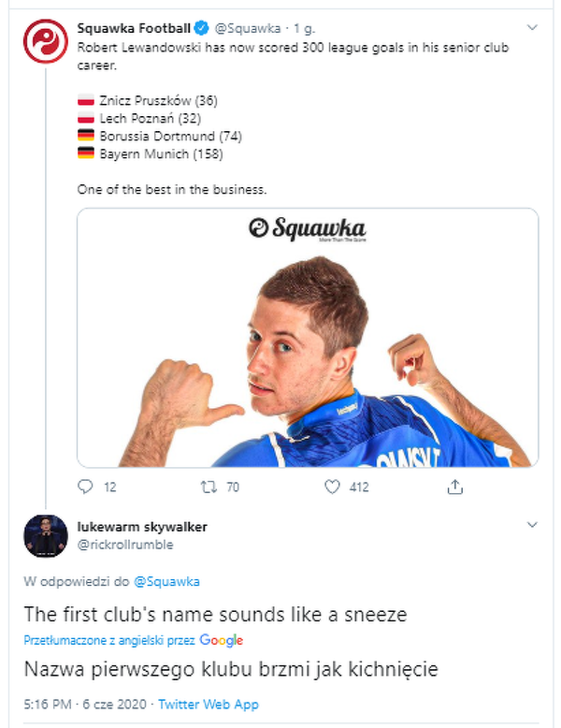561x728 pixels.
Task: Click the 412 likes count
Action: (x=359, y=487)
